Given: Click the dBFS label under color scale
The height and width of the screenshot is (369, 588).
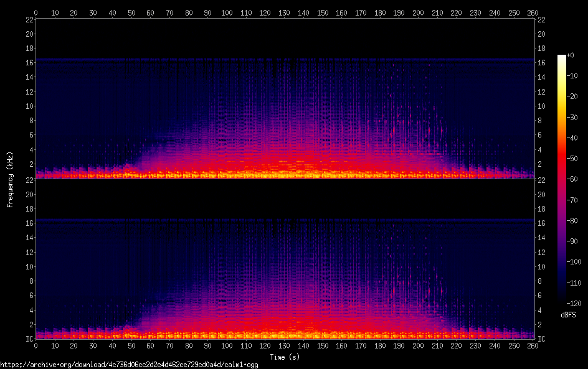Looking at the screenshot, I should [x=567, y=315].
